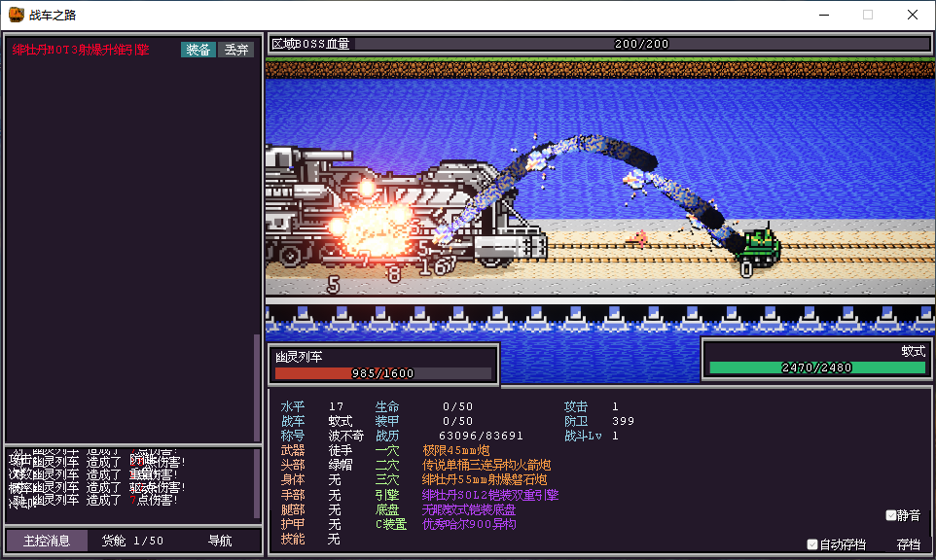This screenshot has height=560, width=936.
Task: Toggle the 自动存档 auto-save checkbox
Action: coord(812,544)
